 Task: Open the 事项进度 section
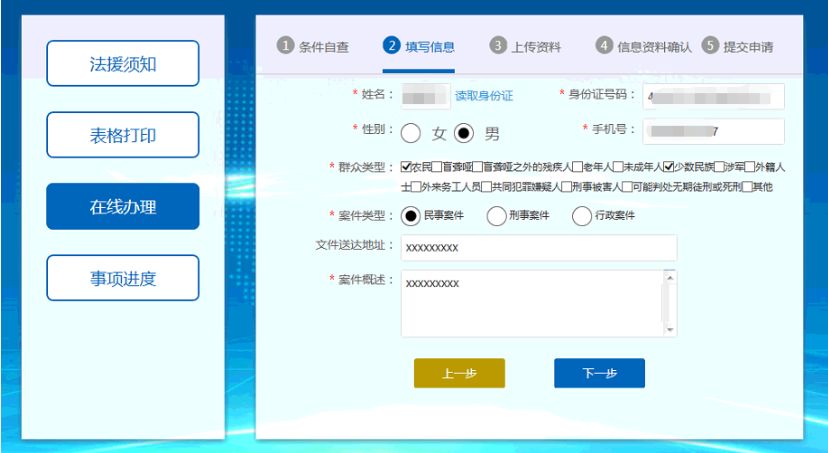(123, 278)
